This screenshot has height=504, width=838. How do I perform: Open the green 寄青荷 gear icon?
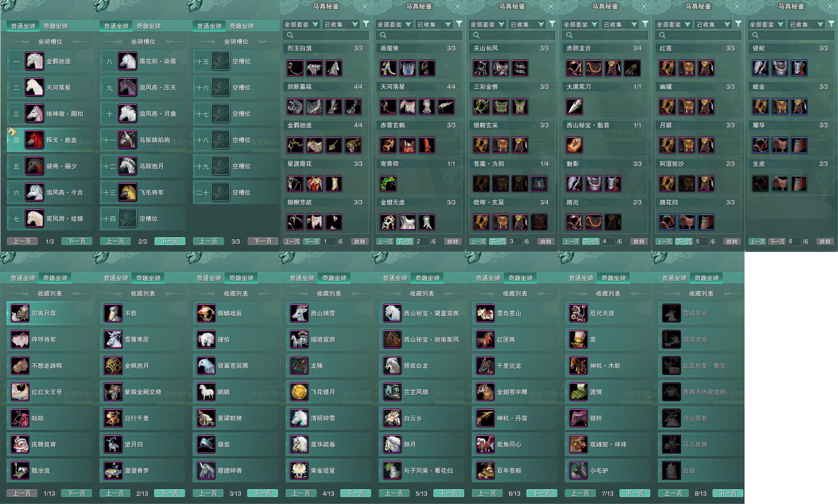388,184
